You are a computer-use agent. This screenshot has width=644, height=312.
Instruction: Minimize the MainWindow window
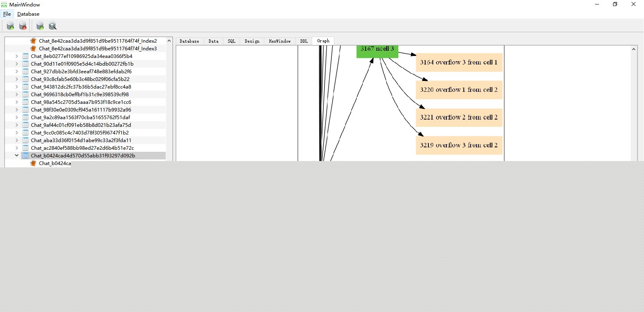(x=597, y=4)
